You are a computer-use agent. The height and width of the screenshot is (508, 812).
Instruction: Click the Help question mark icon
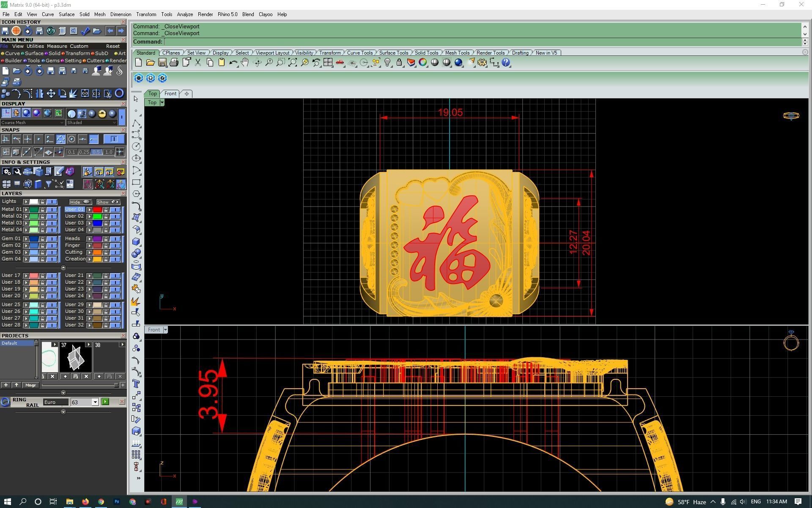click(506, 63)
